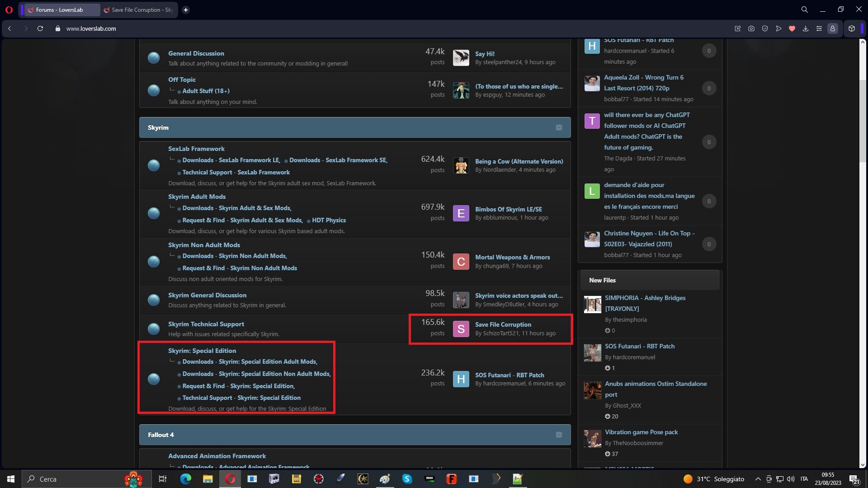Open the profile account icon

[832, 28]
